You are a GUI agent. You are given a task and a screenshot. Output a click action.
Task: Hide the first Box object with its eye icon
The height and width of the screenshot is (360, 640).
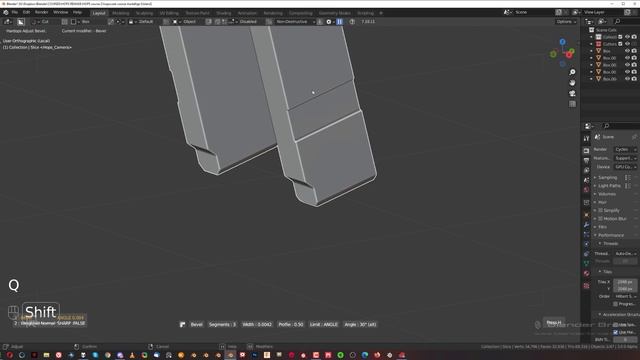(627, 51)
